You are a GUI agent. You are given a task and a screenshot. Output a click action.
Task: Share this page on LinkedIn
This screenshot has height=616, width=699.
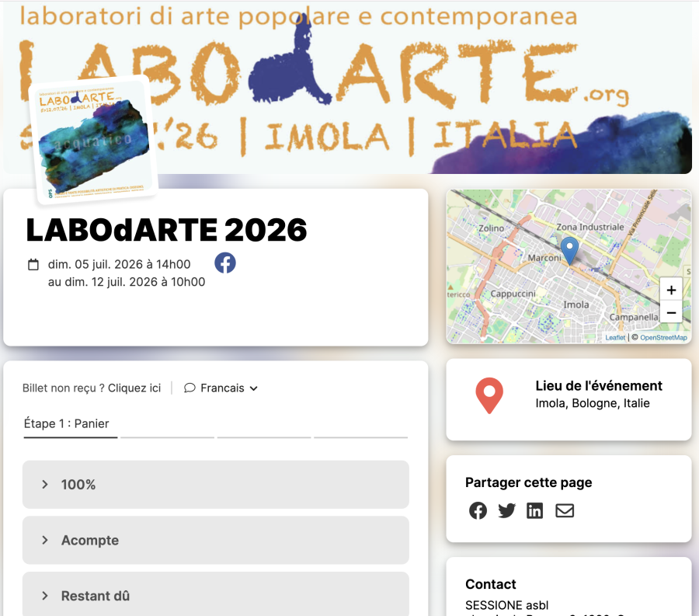(534, 510)
